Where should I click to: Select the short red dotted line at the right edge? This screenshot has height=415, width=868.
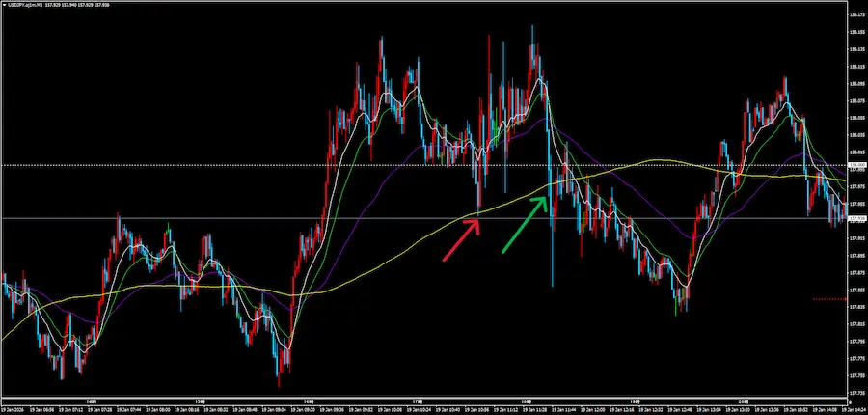(x=828, y=299)
